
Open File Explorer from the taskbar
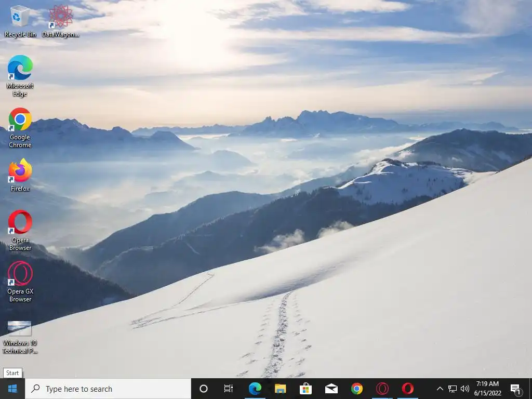[280, 389]
